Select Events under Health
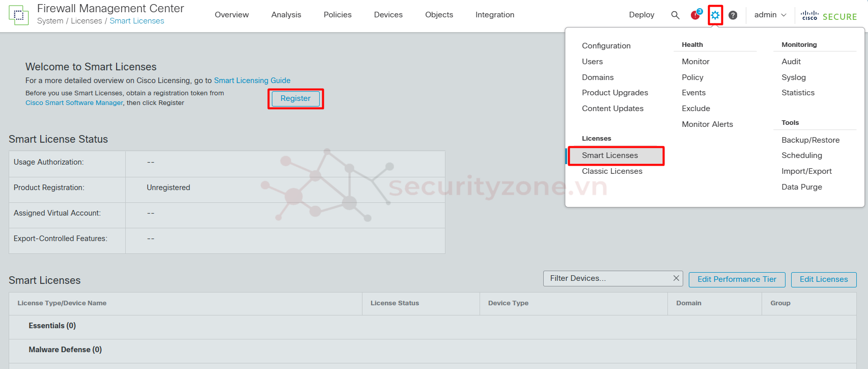The width and height of the screenshot is (868, 369). (693, 93)
